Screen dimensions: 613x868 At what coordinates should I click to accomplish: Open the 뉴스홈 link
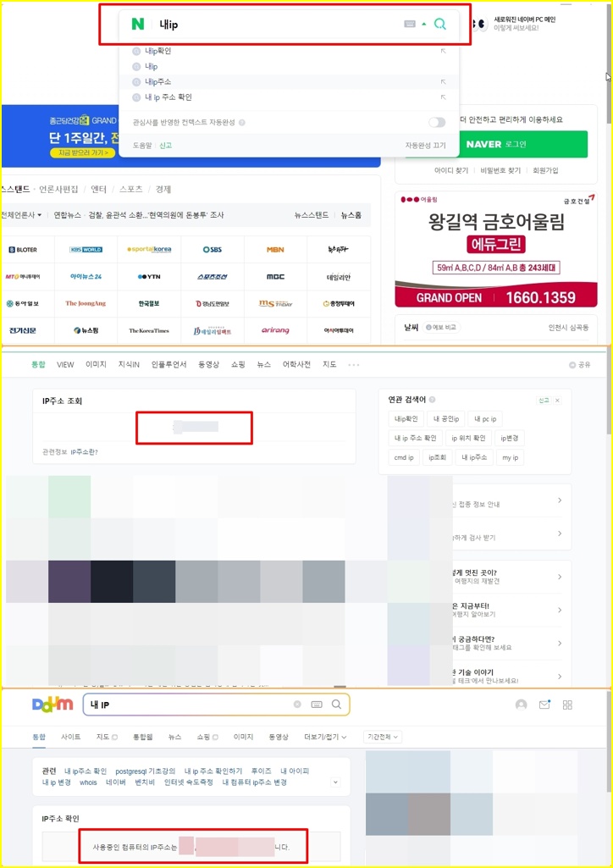point(351,215)
